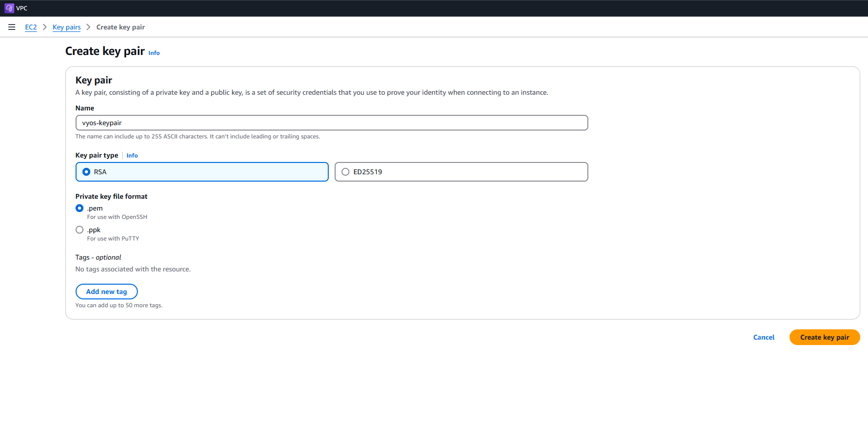Click the VPC label in the top bar
The image size is (868, 427).
(x=22, y=8)
